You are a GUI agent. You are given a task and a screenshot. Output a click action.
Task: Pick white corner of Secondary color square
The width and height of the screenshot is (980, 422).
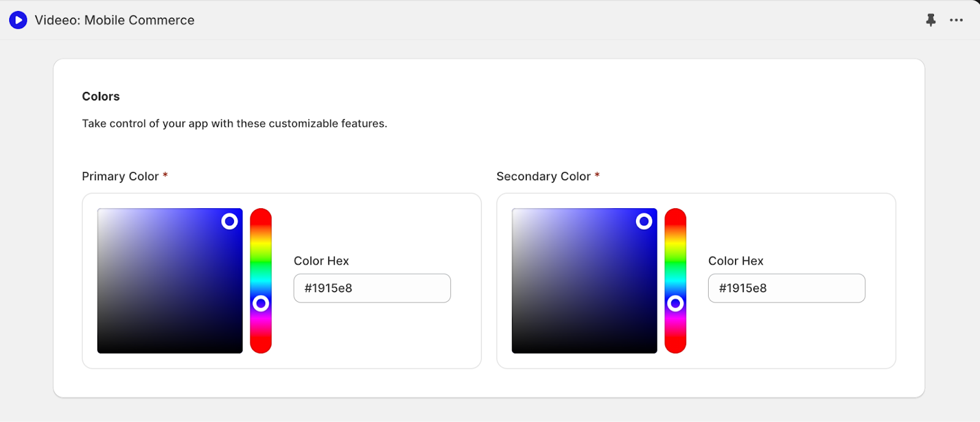click(x=514, y=211)
